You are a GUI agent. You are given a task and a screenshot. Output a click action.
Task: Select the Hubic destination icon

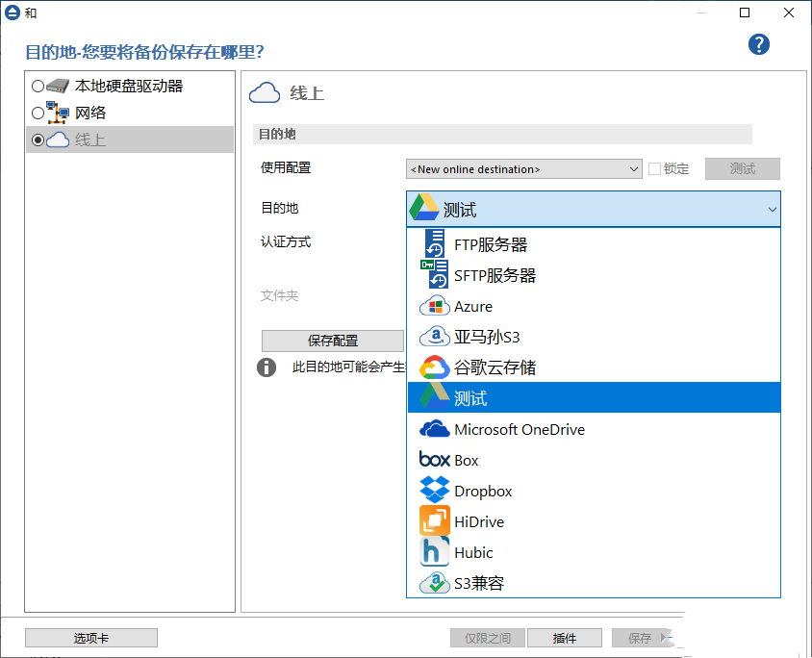[434, 552]
